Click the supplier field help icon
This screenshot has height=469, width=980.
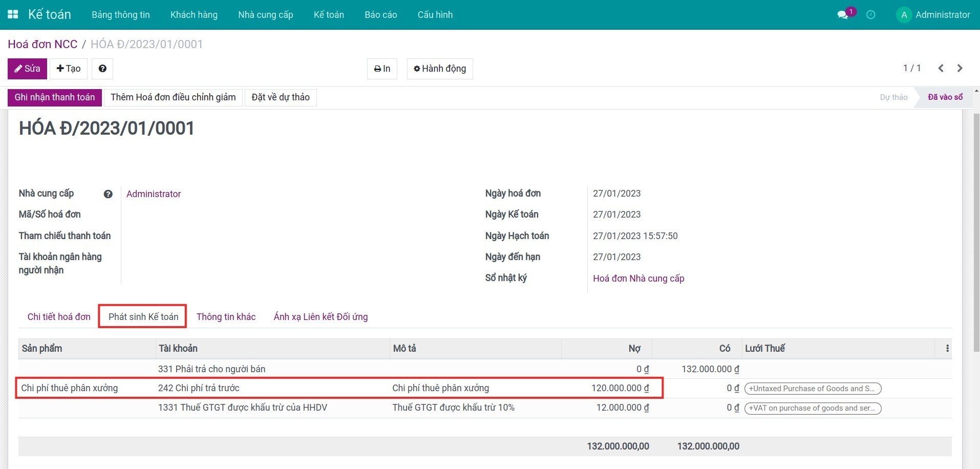[108, 194]
